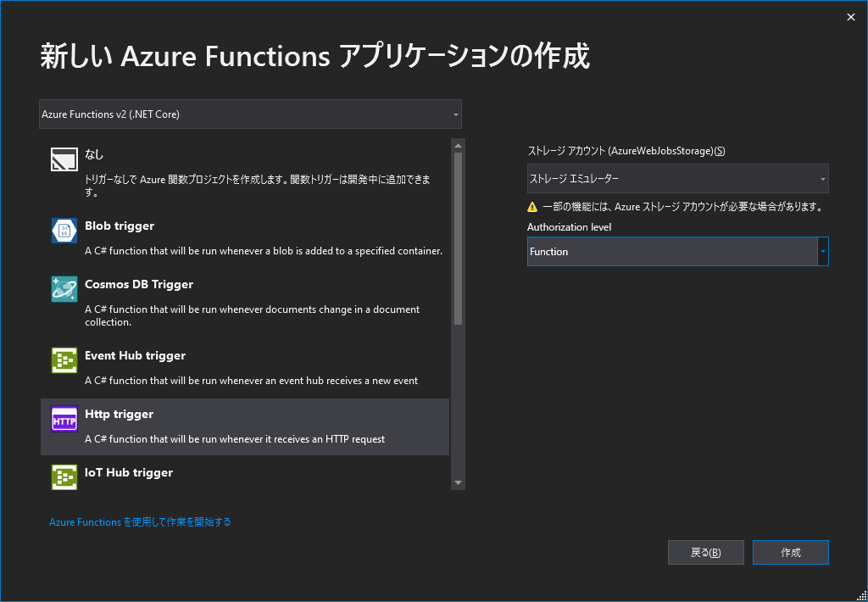
Task: Open the Azure Functions を使用して作業を開始する link
Action: [140, 522]
